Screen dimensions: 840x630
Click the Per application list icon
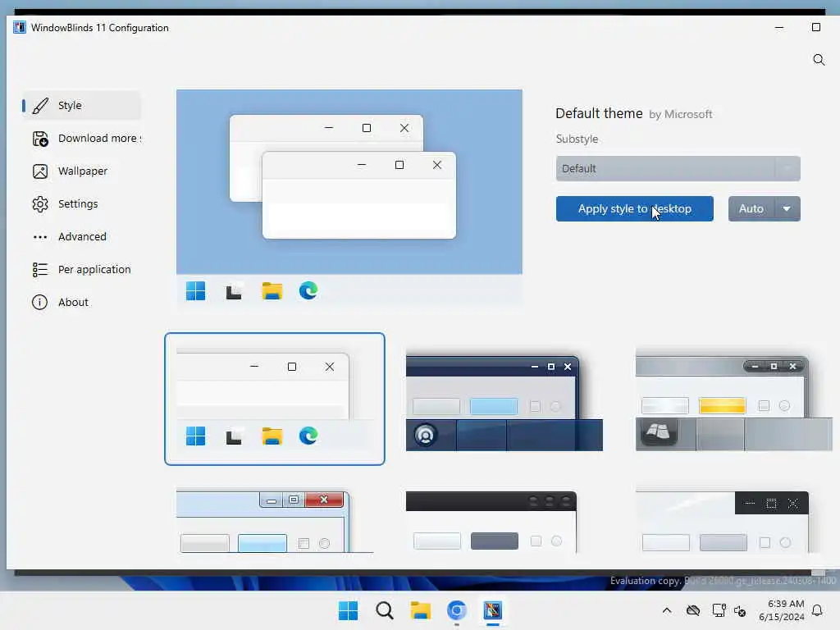(40, 269)
